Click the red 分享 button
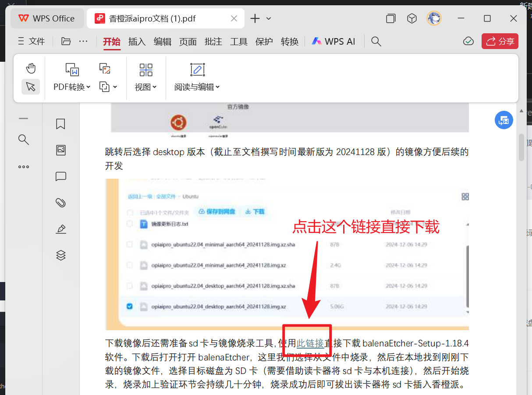 tap(500, 41)
